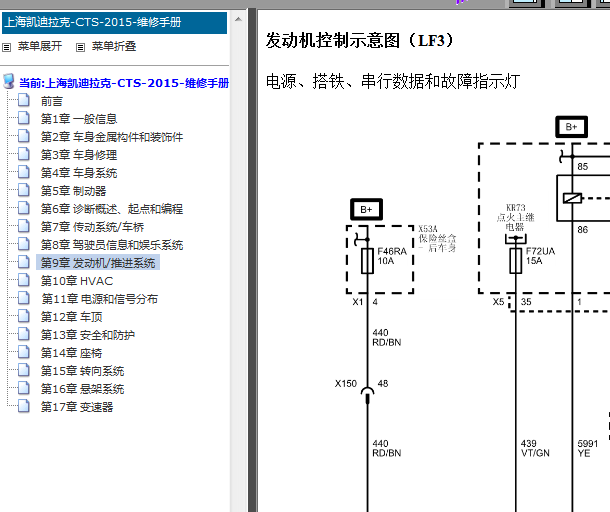Viewport: 610px width, 512px height.
Task: Open 第3章 车身修理 chapter
Action: pyautogui.click(x=79, y=155)
